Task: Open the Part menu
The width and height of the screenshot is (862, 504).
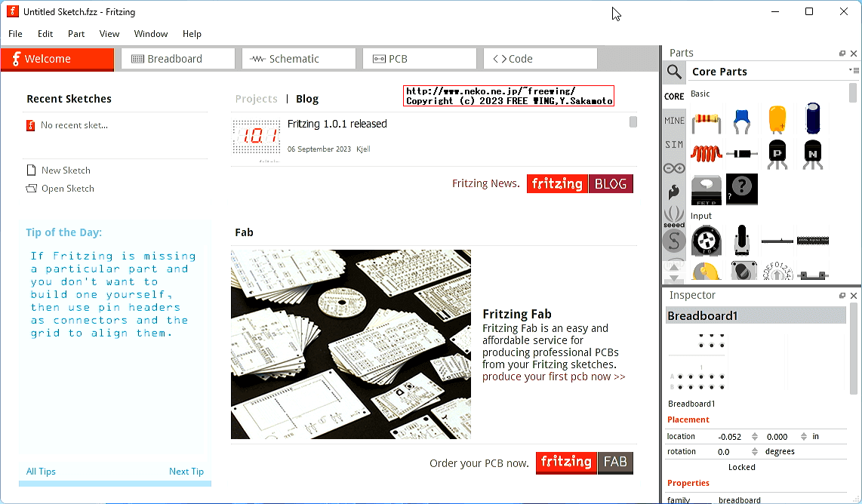Action: (x=76, y=33)
